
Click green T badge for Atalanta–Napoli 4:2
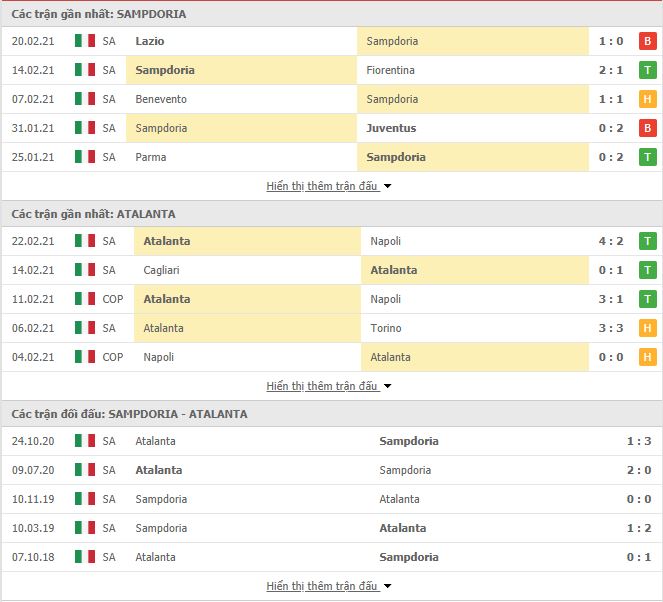click(x=647, y=241)
